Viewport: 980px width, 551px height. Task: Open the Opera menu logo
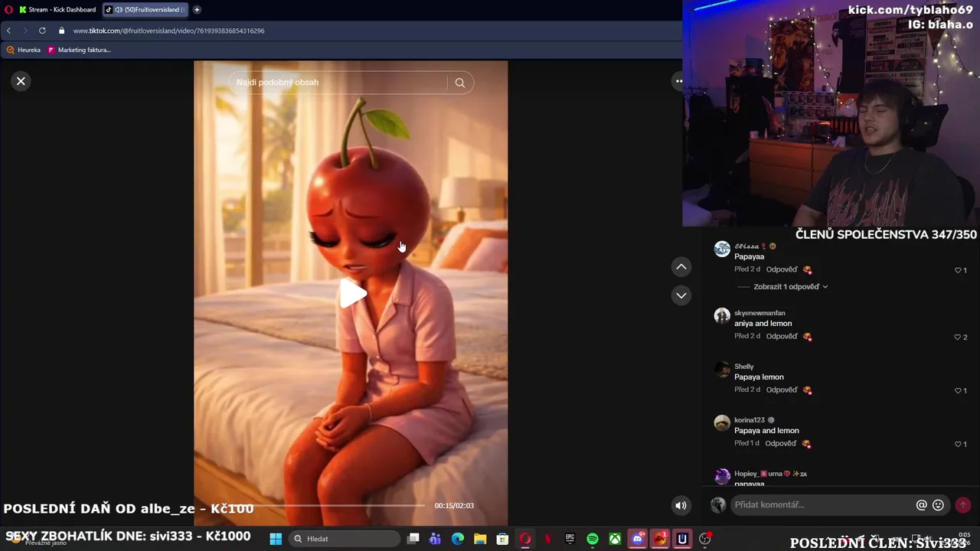8,10
